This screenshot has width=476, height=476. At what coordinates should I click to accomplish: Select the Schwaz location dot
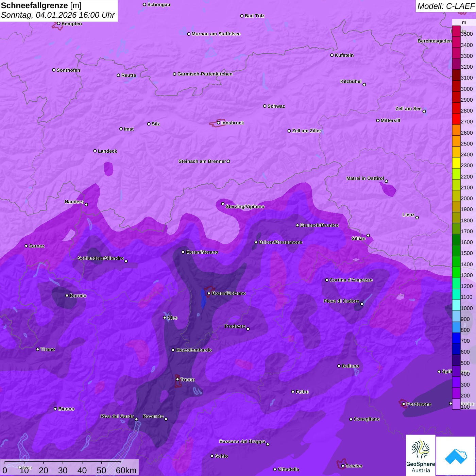tap(265, 106)
